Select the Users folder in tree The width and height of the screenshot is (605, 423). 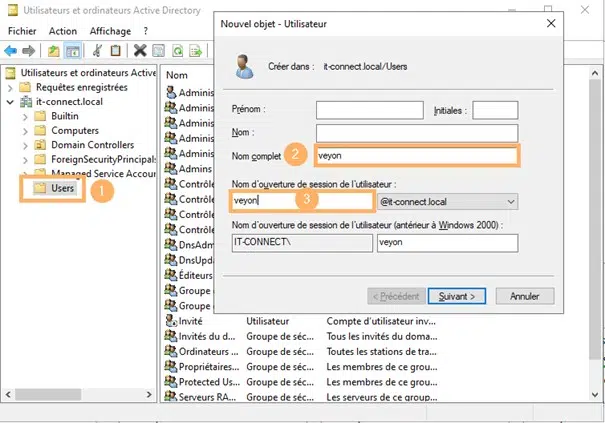(x=62, y=188)
